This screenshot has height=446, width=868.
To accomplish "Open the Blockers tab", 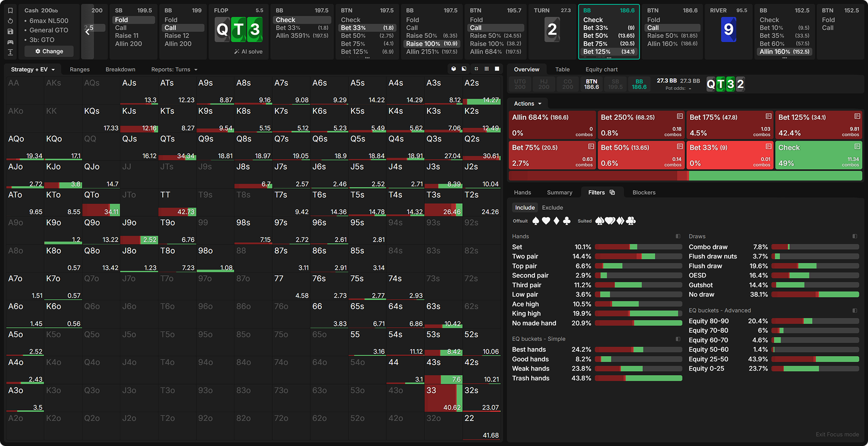I will click(643, 192).
